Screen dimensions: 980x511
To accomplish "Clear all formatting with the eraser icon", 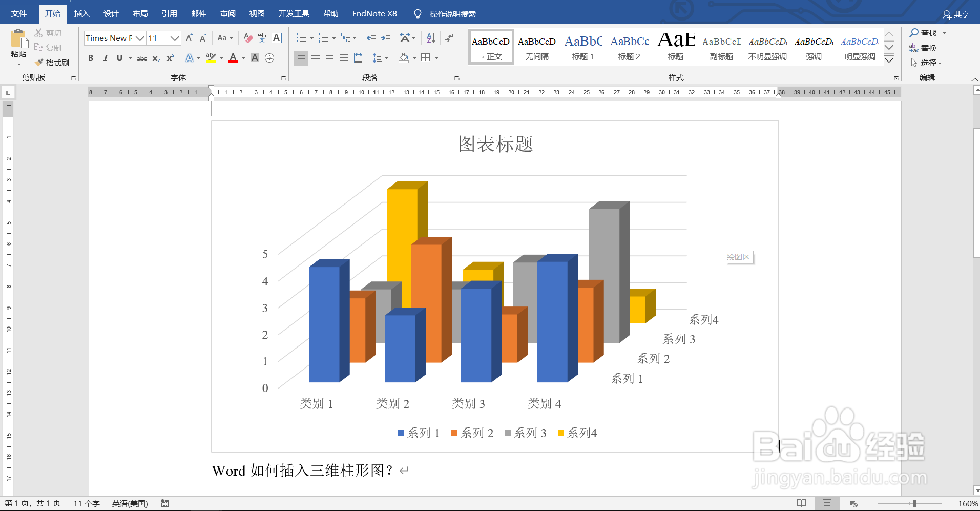I will point(248,38).
